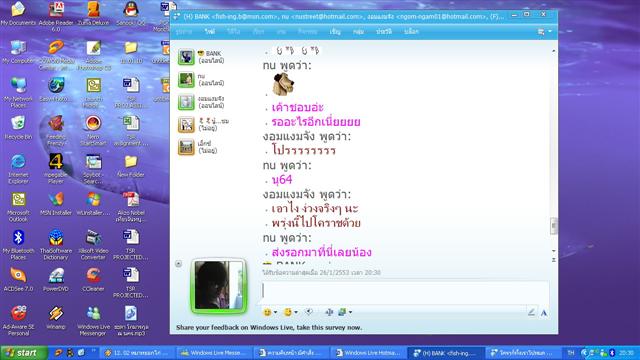Select participant งอมแงมจัง avatar in the list

pyautogui.click(x=186, y=102)
